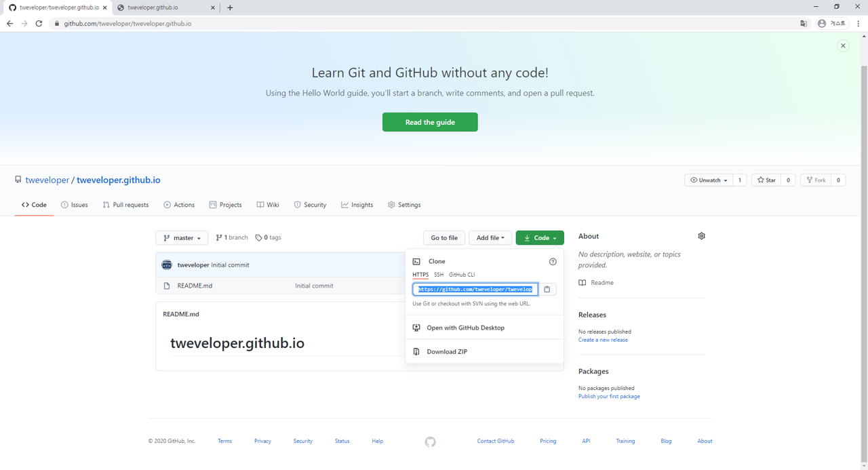
Task: Star the repository
Action: 766,180
